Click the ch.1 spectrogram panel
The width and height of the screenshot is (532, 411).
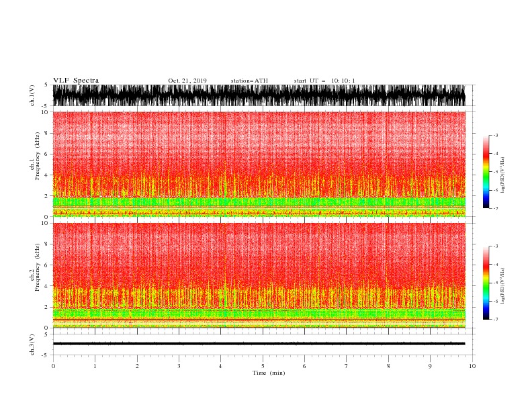pyautogui.click(x=259, y=164)
